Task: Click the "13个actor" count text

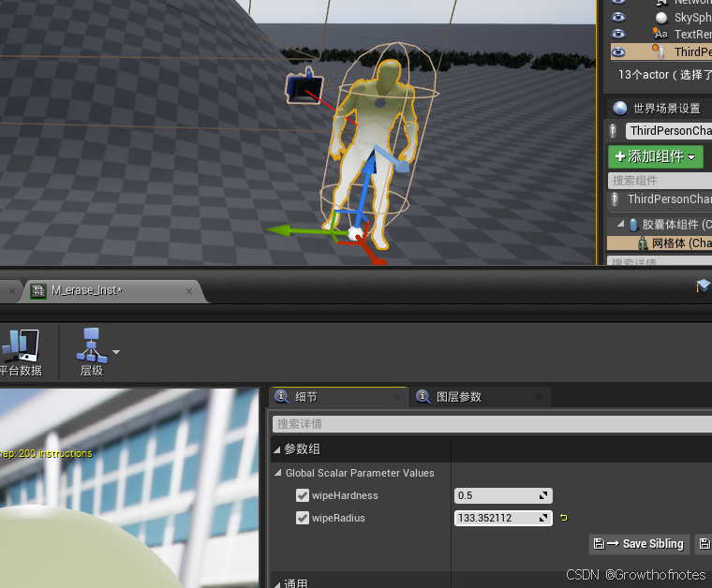Action: (644, 75)
